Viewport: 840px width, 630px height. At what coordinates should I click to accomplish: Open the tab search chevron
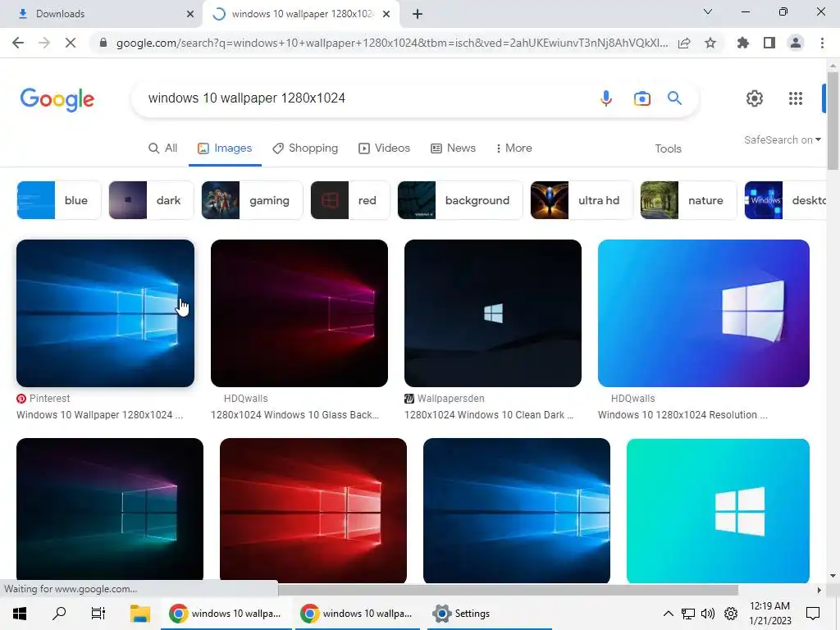[708, 11]
